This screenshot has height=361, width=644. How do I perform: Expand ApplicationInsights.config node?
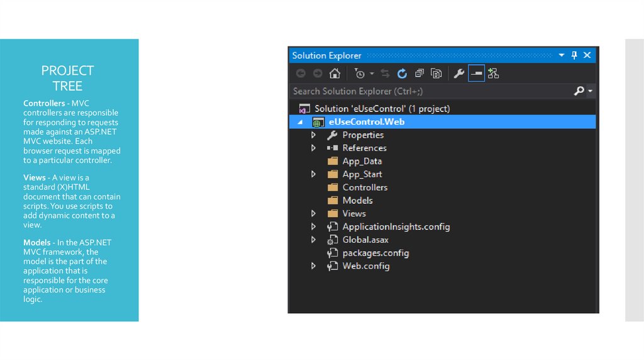click(313, 226)
